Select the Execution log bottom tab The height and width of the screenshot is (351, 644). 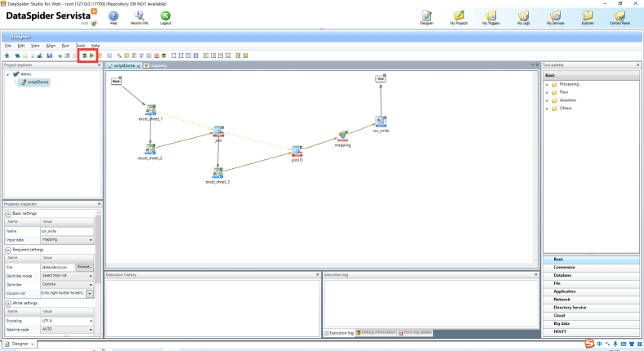[339, 333]
